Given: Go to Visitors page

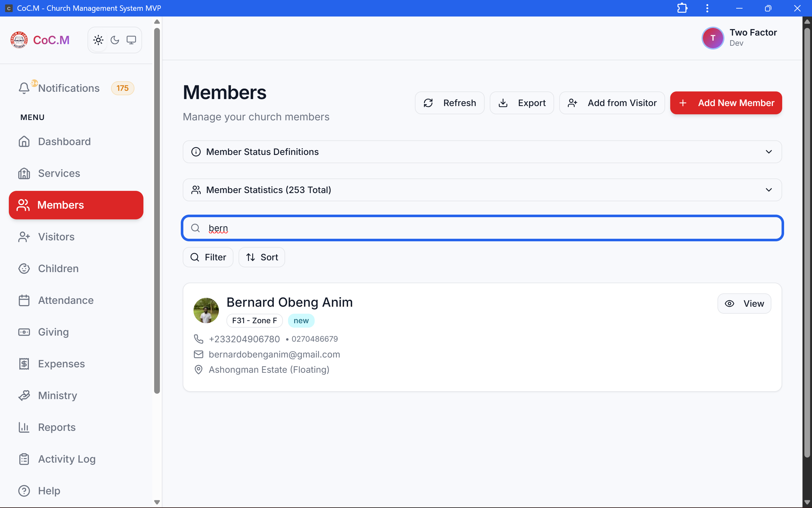Looking at the screenshot, I should 76,237.
